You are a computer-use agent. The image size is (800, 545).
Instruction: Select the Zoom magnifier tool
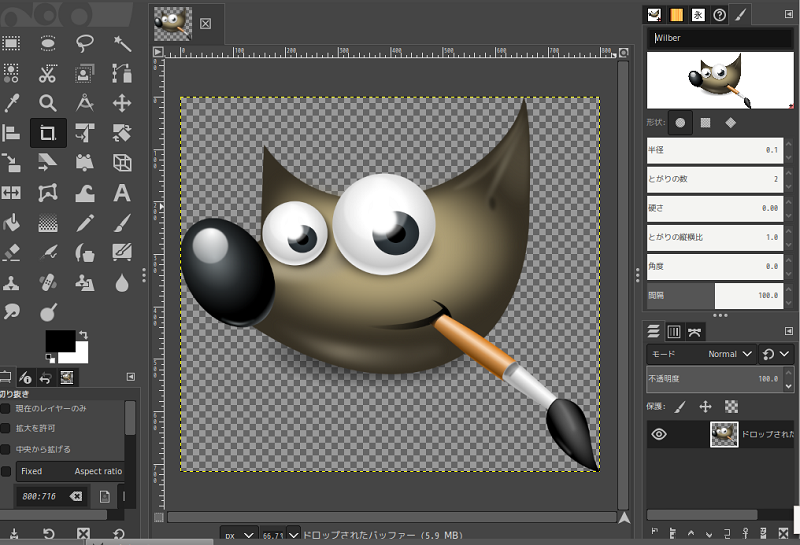click(48, 103)
